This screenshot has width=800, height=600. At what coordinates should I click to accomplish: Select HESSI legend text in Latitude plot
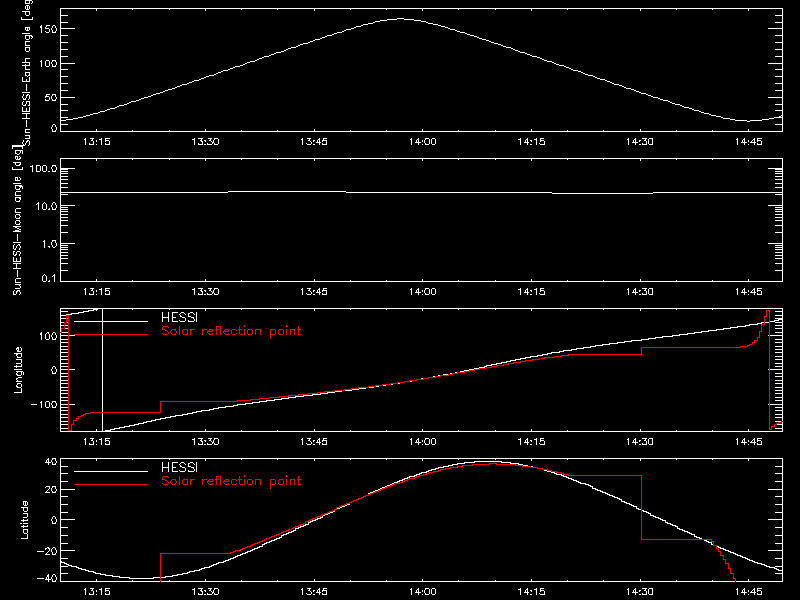[179, 467]
